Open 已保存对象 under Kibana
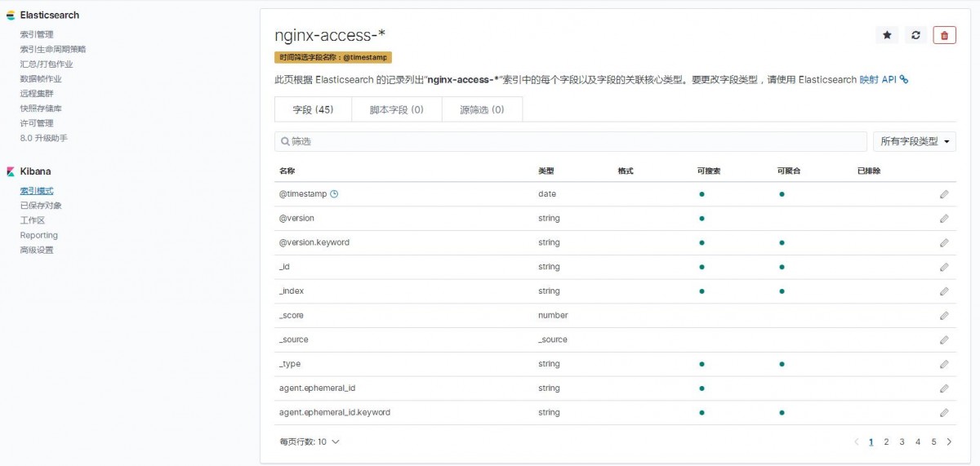980x466 pixels. pos(41,206)
